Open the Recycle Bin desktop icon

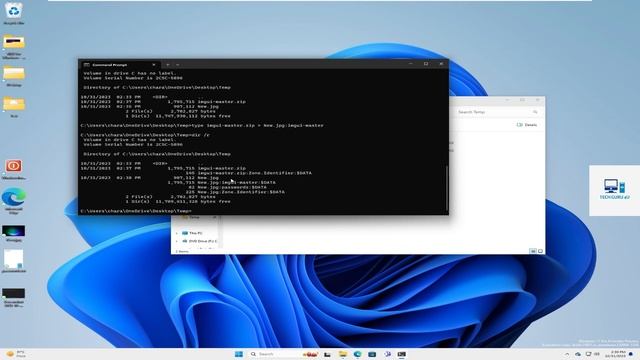pos(14,12)
